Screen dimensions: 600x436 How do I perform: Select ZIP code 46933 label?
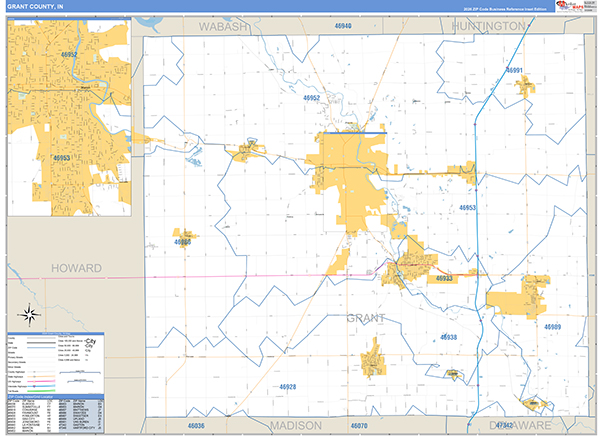click(445, 278)
